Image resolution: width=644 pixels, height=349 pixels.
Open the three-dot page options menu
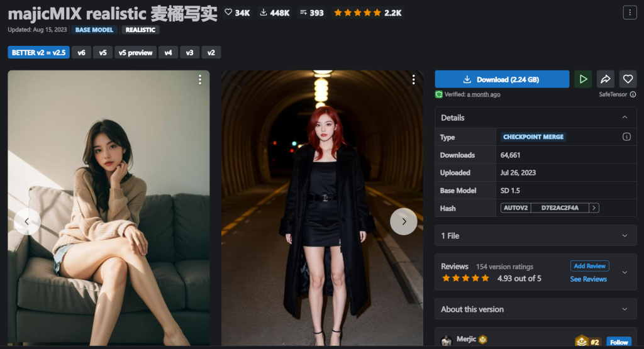[630, 13]
